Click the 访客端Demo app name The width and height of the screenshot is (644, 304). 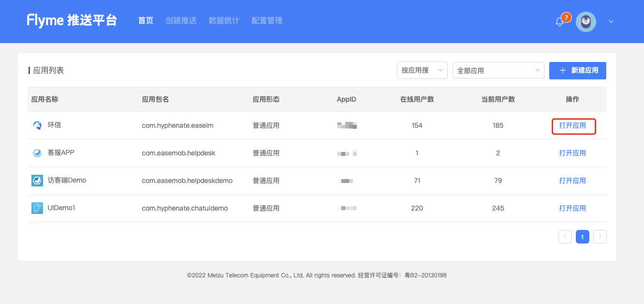pyautogui.click(x=67, y=180)
